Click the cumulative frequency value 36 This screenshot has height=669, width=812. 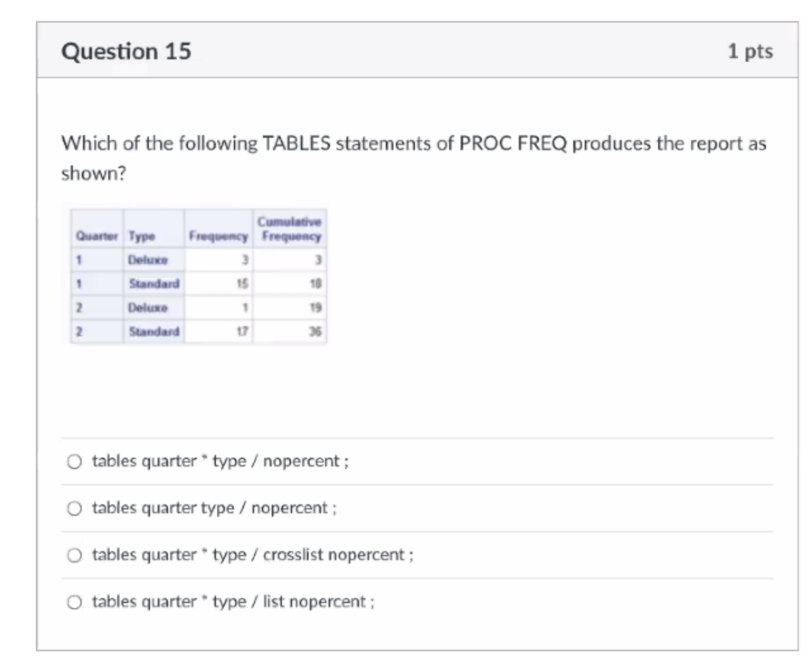pos(315,332)
